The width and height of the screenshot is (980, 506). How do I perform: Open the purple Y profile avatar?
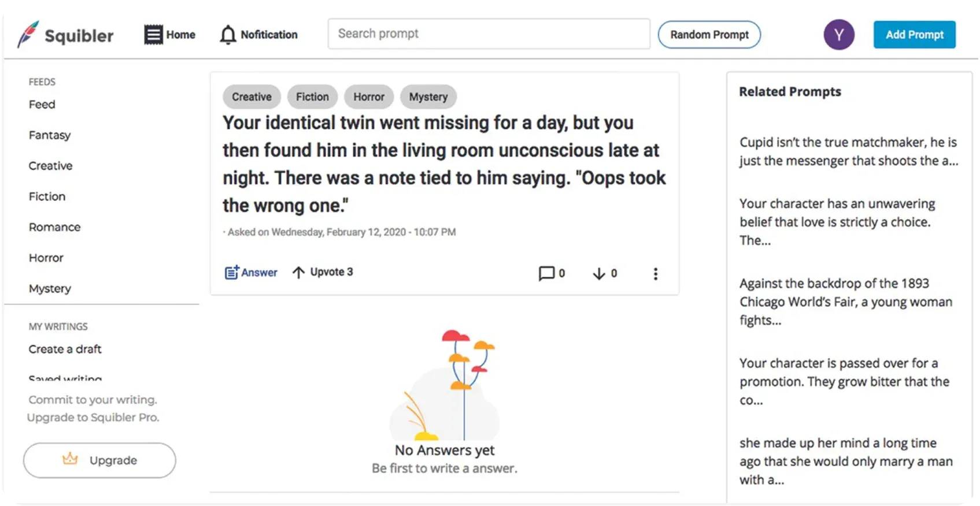pos(838,35)
